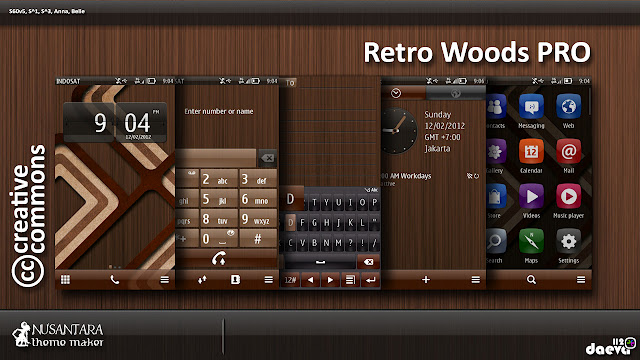Launch the Web browser globe icon
The image size is (640, 360).
coord(569,107)
